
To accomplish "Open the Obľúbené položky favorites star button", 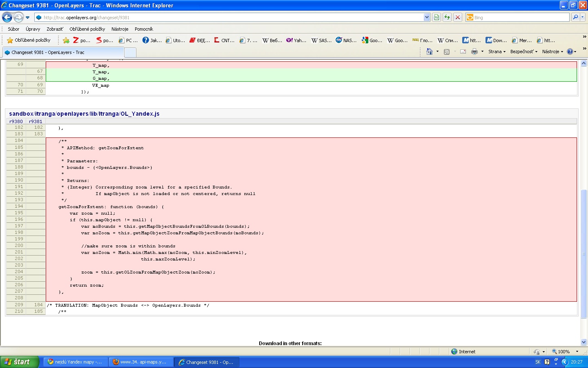I will point(29,40).
